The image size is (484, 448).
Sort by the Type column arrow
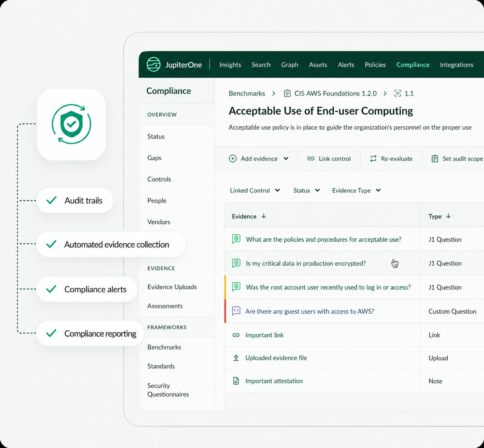448,216
